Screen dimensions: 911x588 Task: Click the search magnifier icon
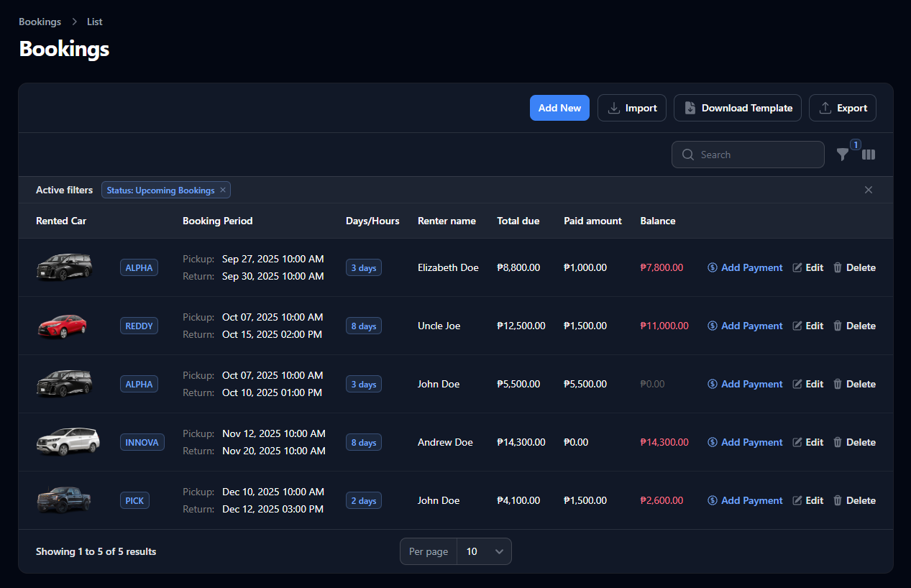coord(687,155)
